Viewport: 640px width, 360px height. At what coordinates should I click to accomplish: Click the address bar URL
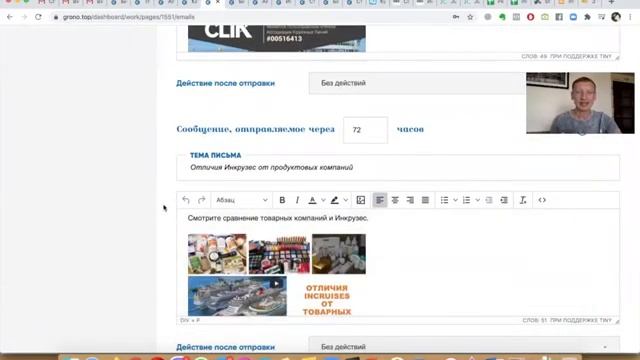pos(129,17)
